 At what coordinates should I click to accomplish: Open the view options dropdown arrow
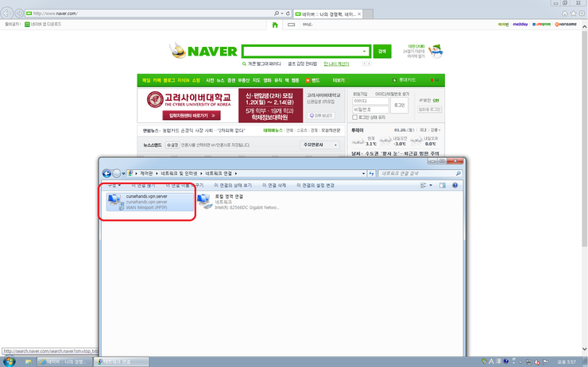click(431, 185)
